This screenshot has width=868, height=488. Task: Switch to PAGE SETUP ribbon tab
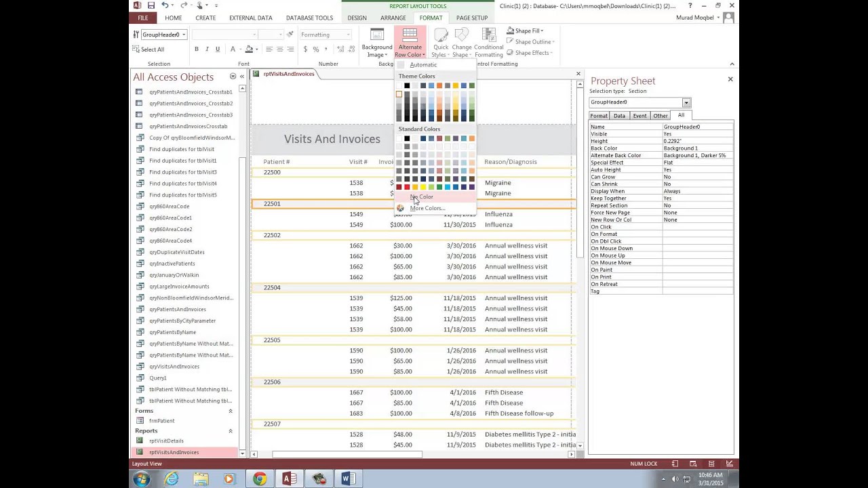[x=472, y=18]
